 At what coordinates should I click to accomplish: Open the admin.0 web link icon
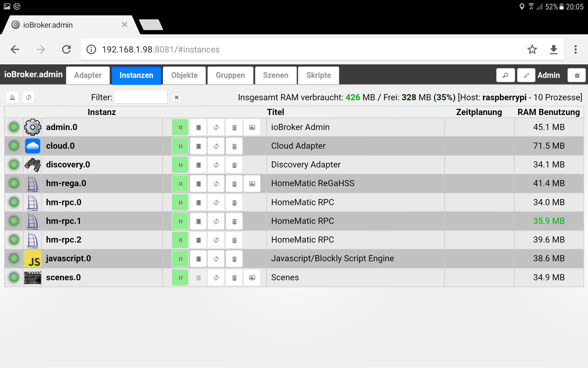[x=252, y=127]
